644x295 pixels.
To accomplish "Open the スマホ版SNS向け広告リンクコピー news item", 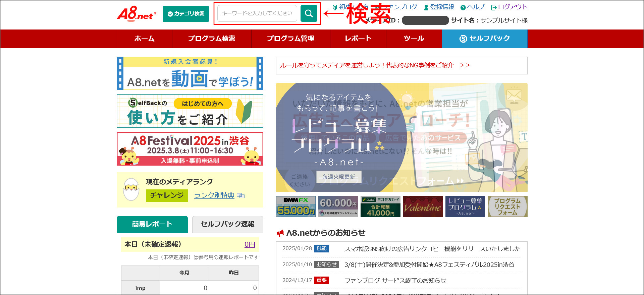I will point(432,249).
